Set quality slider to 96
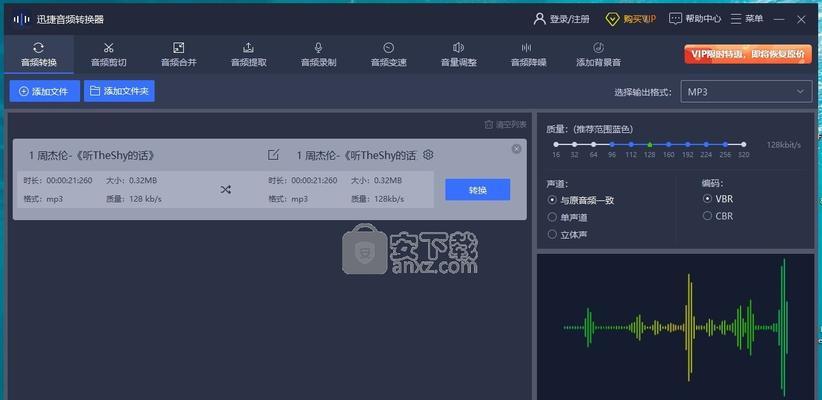Viewport: 822px width, 400px height. 612,144
